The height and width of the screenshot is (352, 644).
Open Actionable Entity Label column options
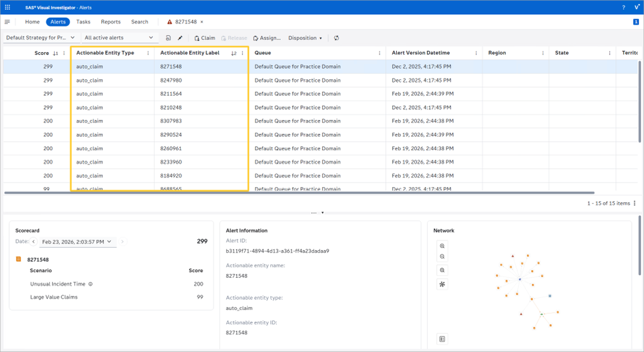coord(243,53)
